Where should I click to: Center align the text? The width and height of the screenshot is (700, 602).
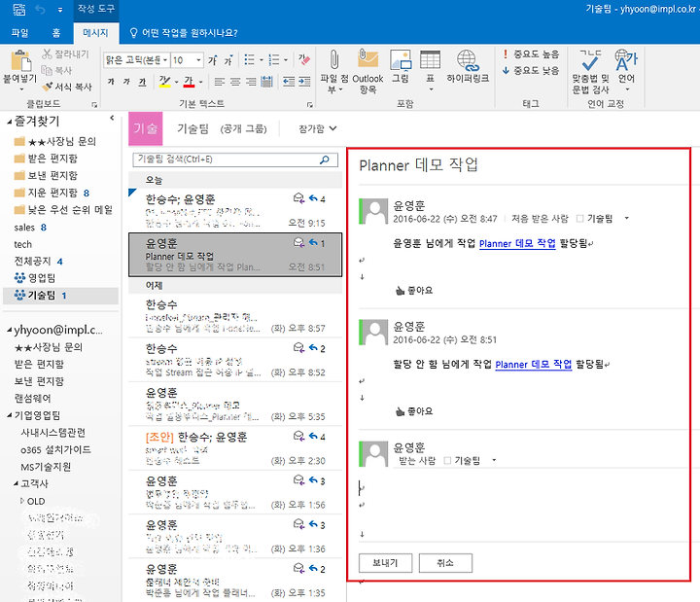(235, 82)
